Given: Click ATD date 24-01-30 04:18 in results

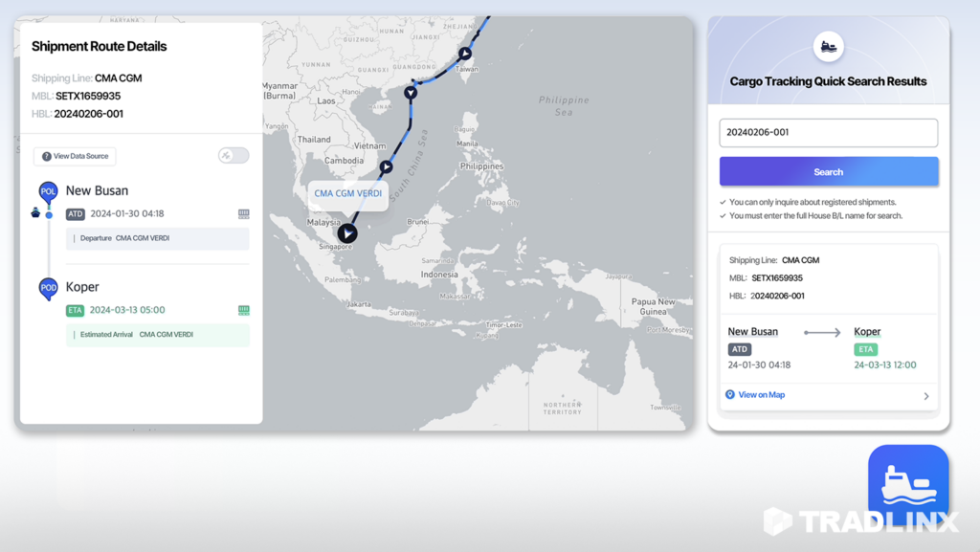Looking at the screenshot, I should 759,365.
